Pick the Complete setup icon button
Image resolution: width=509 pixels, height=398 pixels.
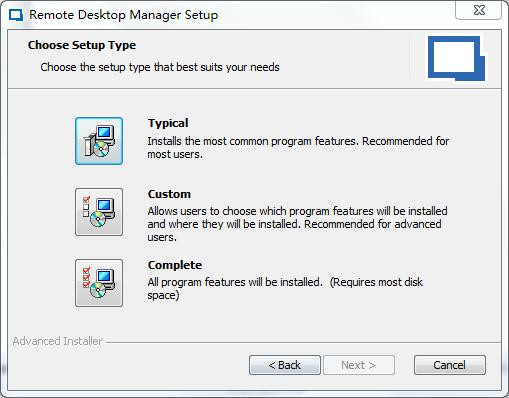(x=99, y=283)
